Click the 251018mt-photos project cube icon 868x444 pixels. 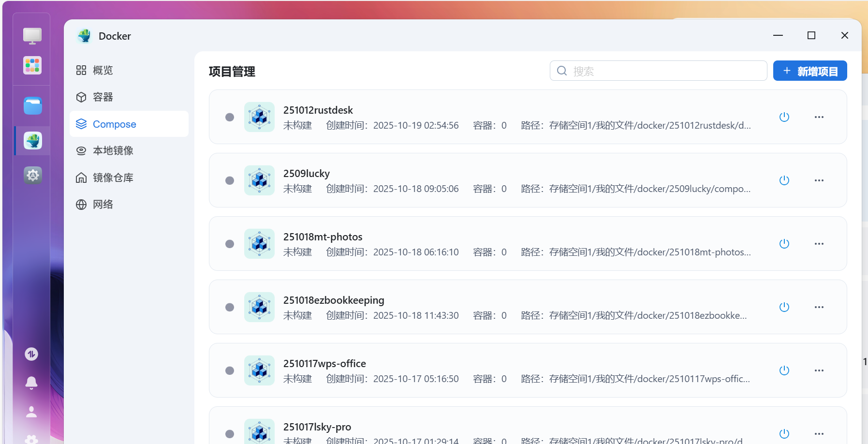(x=259, y=244)
